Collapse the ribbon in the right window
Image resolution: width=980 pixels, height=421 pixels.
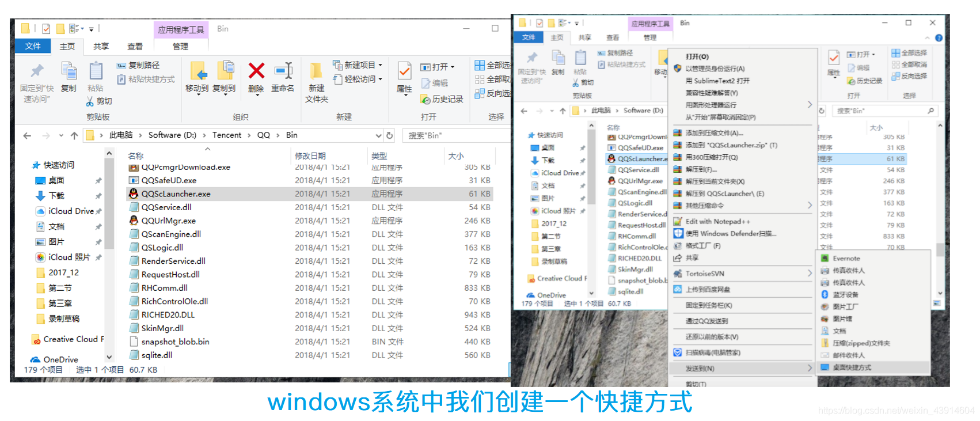(928, 38)
